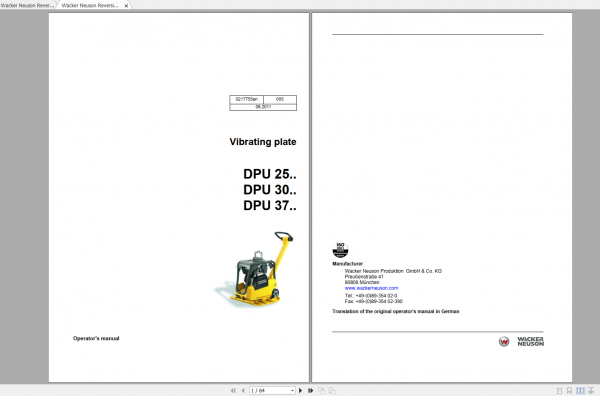Click the Tel. phone number line

pos(371,296)
